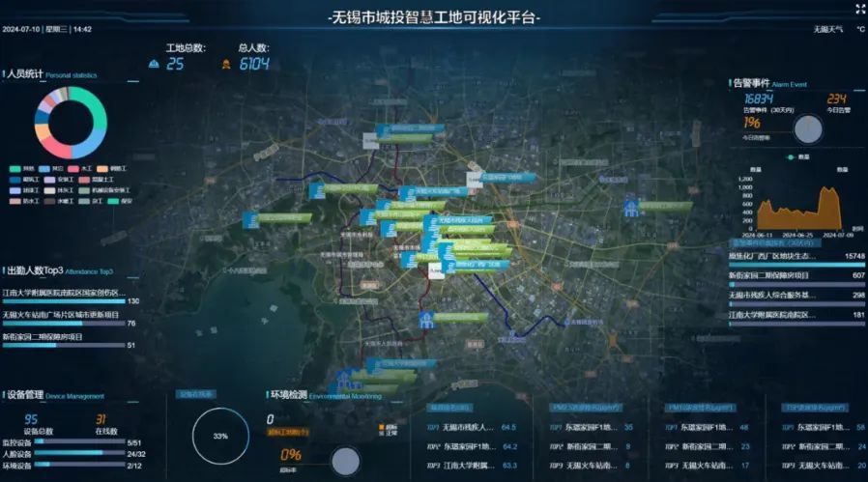The height and width of the screenshot is (482, 868).
Task: Open the 噪音排名 tab
Action: (450, 408)
